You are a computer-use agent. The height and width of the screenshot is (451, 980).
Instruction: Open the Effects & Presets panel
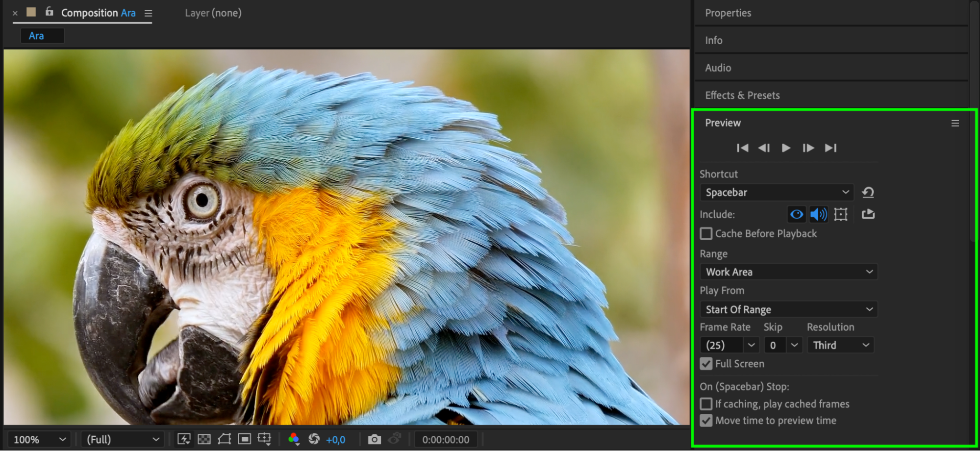pyautogui.click(x=742, y=95)
